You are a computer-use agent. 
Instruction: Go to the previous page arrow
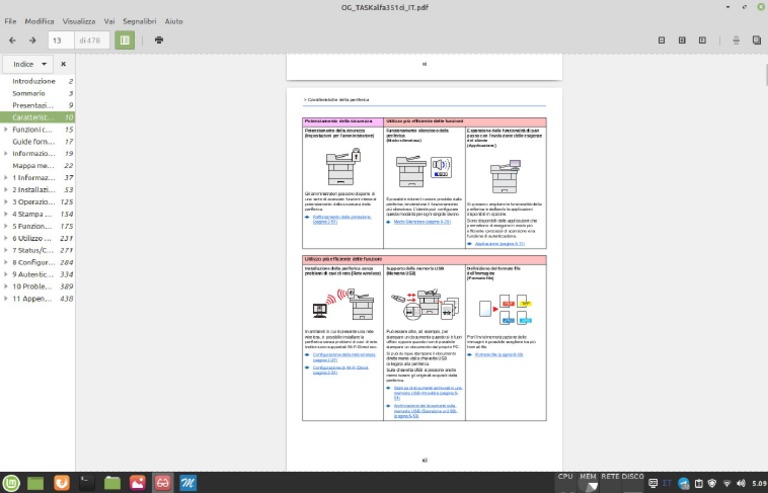pos(12,40)
